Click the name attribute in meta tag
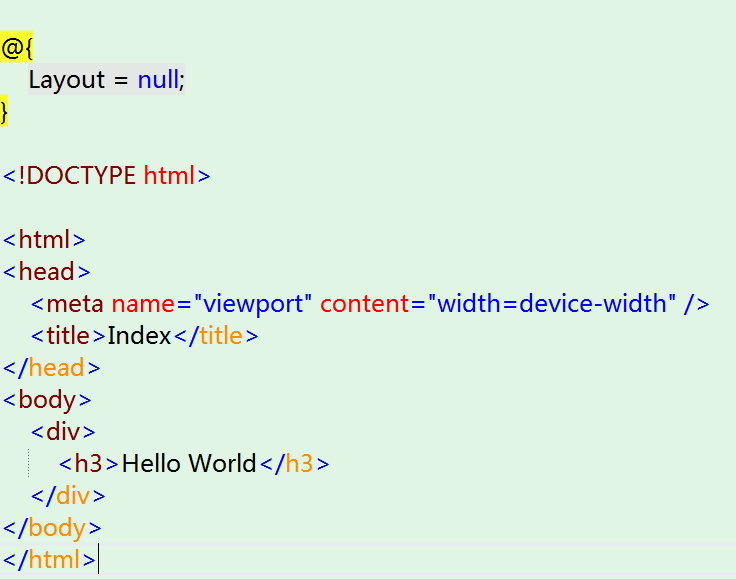This screenshot has height=579, width=736. click(143, 304)
